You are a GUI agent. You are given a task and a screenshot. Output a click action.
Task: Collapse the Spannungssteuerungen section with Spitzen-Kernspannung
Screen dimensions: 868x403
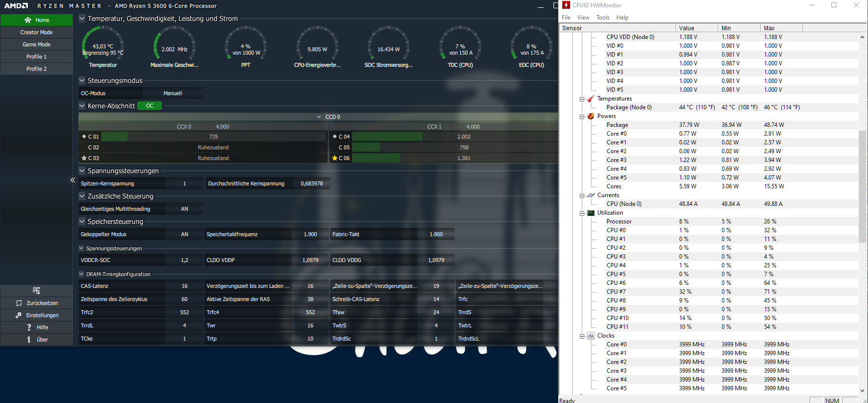click(82, 171)
